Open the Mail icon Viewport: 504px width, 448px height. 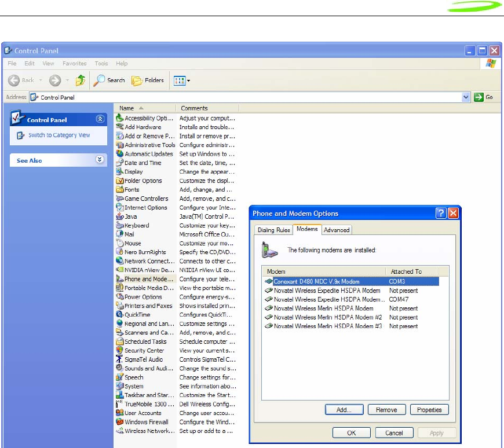click(120, 234)
